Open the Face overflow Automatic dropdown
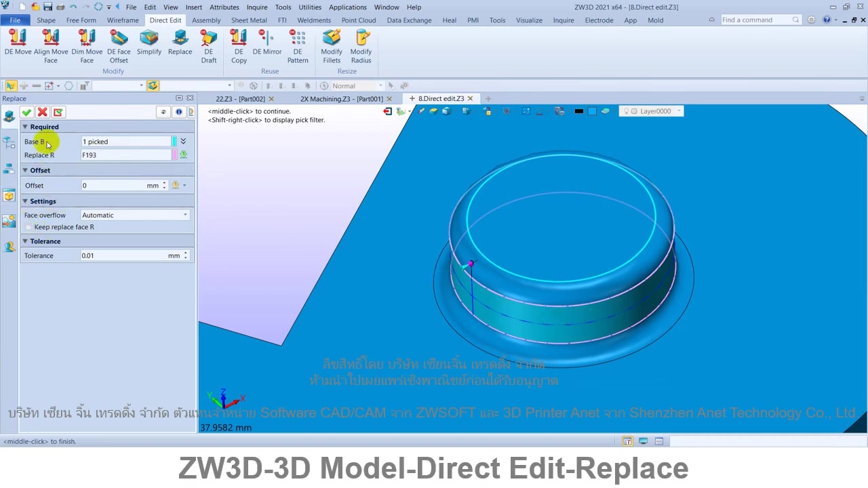 point(134,215)
